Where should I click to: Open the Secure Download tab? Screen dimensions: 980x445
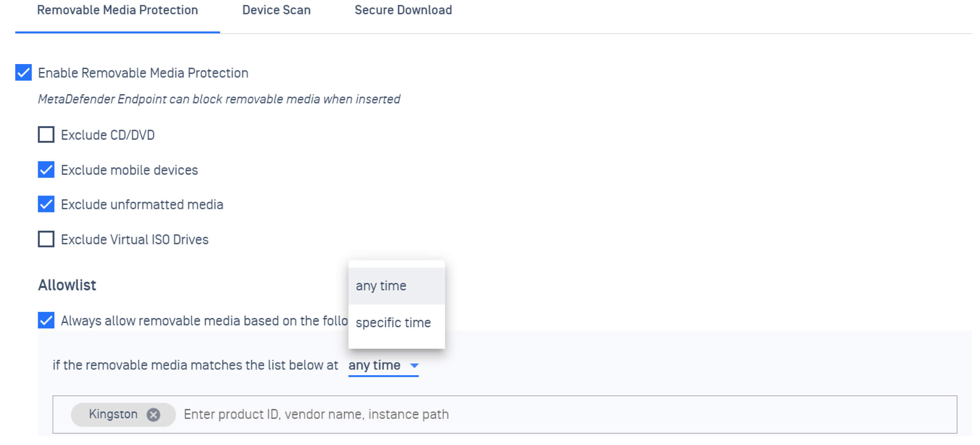click(x=403, y=10)
